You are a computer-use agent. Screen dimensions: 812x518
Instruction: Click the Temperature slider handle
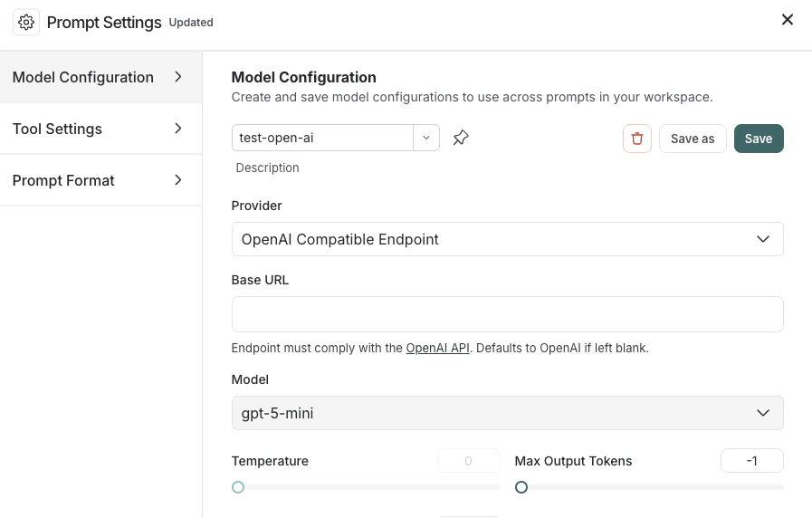coord(238,487)
